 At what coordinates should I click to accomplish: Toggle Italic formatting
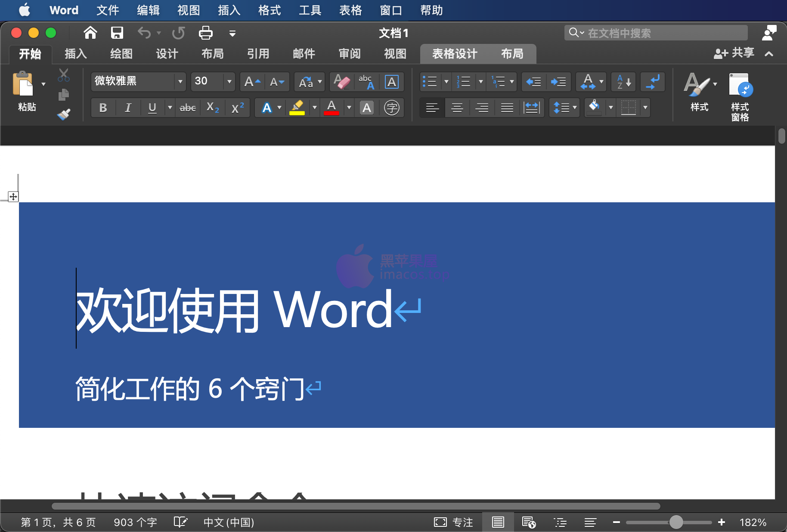[x=128, y=108]
